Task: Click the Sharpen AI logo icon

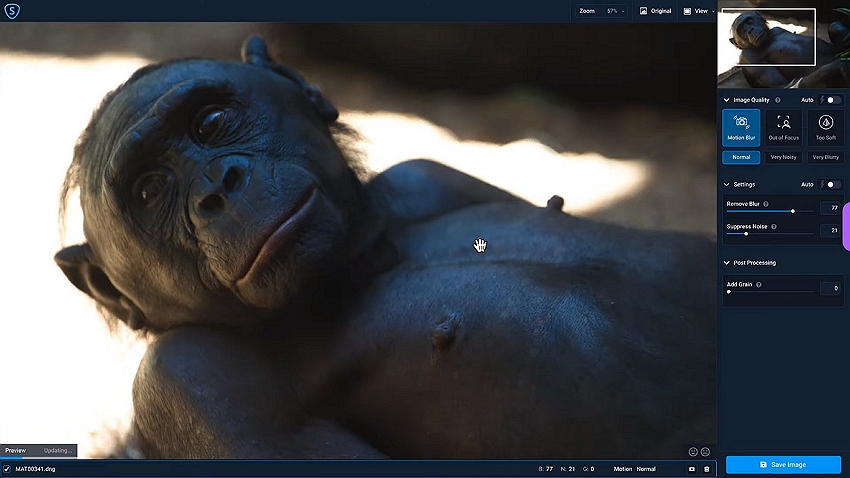Action: [x=11, y=10]
